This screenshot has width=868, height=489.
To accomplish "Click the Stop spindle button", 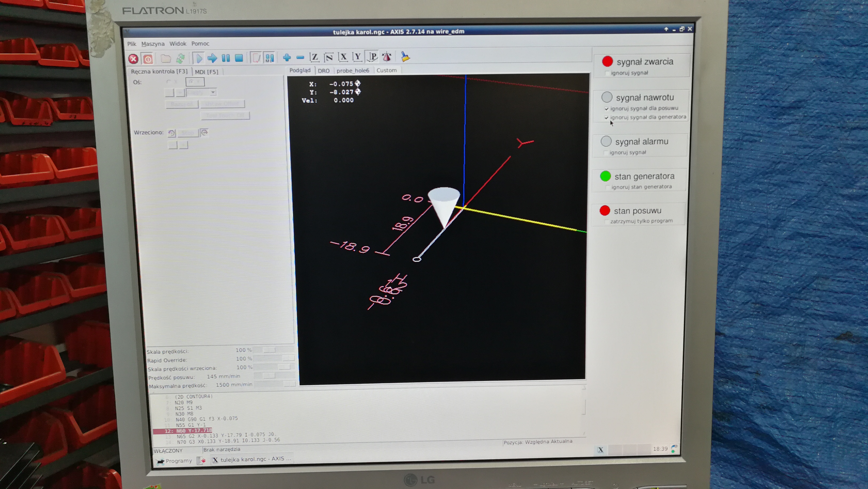I will click(x=188, y=133).
